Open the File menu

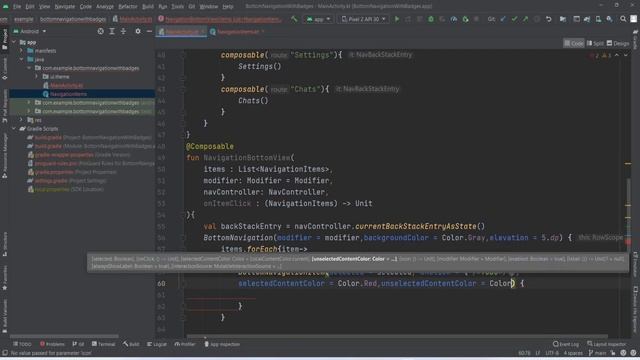point(17,7)
